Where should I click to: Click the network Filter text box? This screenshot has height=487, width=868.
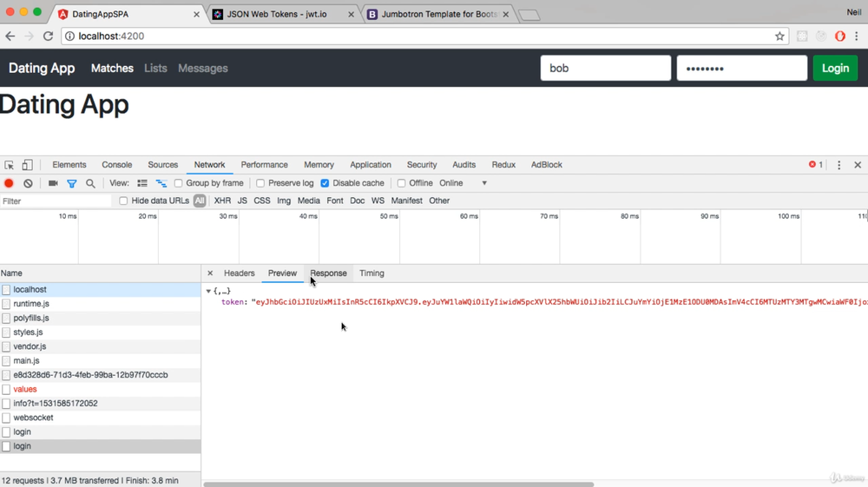pyautogui.click(x=56, y=201)
